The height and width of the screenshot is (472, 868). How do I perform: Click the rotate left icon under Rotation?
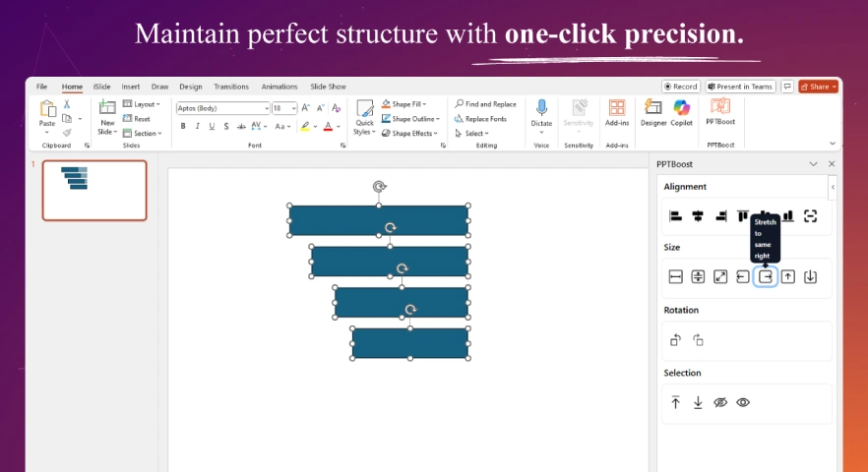675,340
